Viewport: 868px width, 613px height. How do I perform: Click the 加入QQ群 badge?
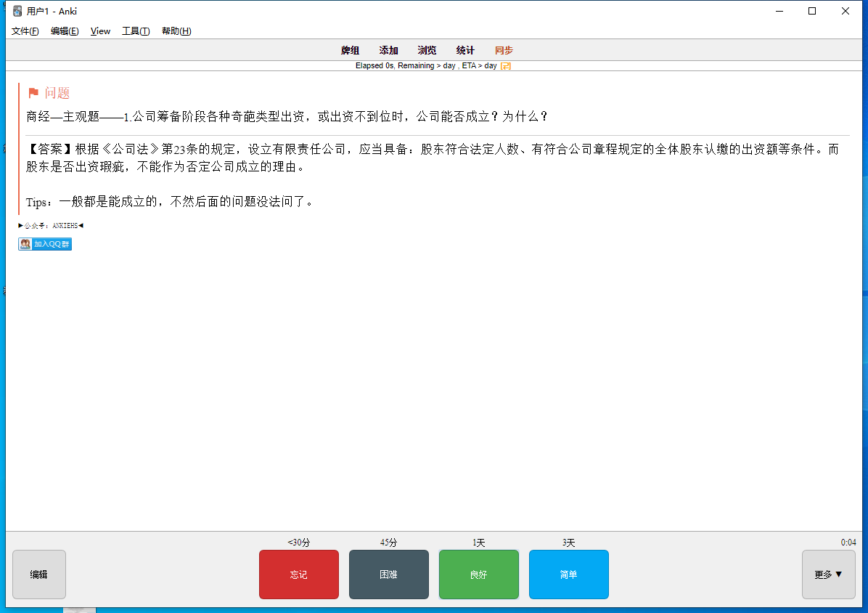(x=45, y=244)
